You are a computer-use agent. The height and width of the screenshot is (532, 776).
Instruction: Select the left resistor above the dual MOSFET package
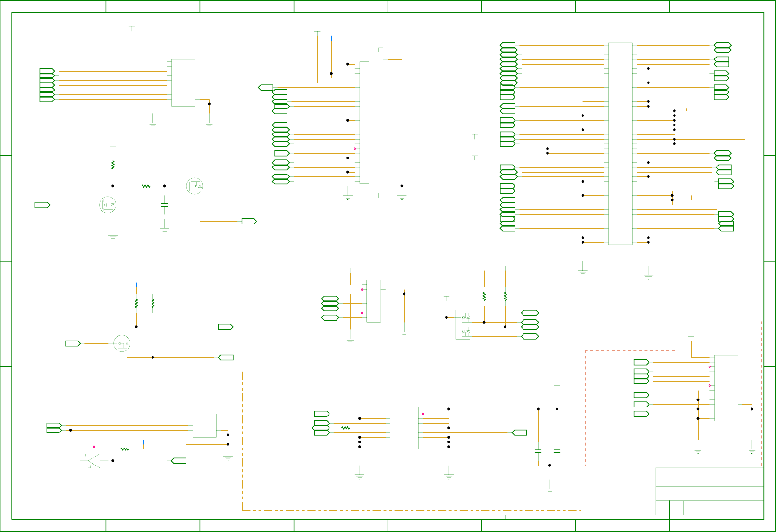tap(484, 296)
